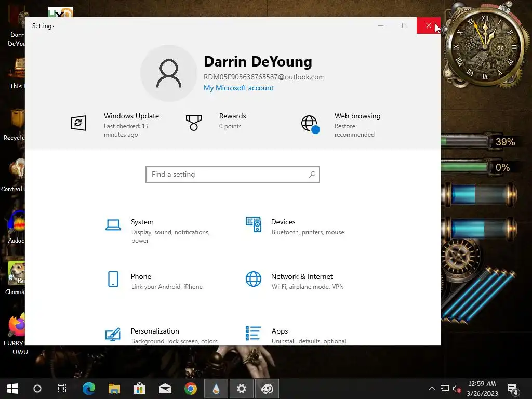The image size is (532, 399).
Task: Open the Personalization paintbrush icon
Action: pos(113,334)
